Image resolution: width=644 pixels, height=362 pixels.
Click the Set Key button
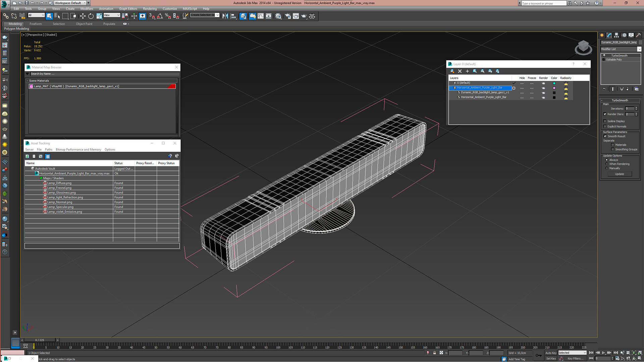tap(551, 358)
